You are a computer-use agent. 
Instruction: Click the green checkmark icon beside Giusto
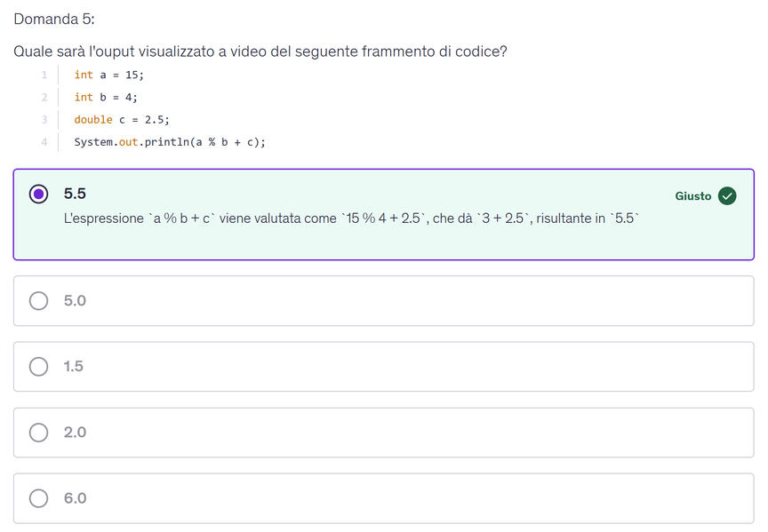[727, 196]
